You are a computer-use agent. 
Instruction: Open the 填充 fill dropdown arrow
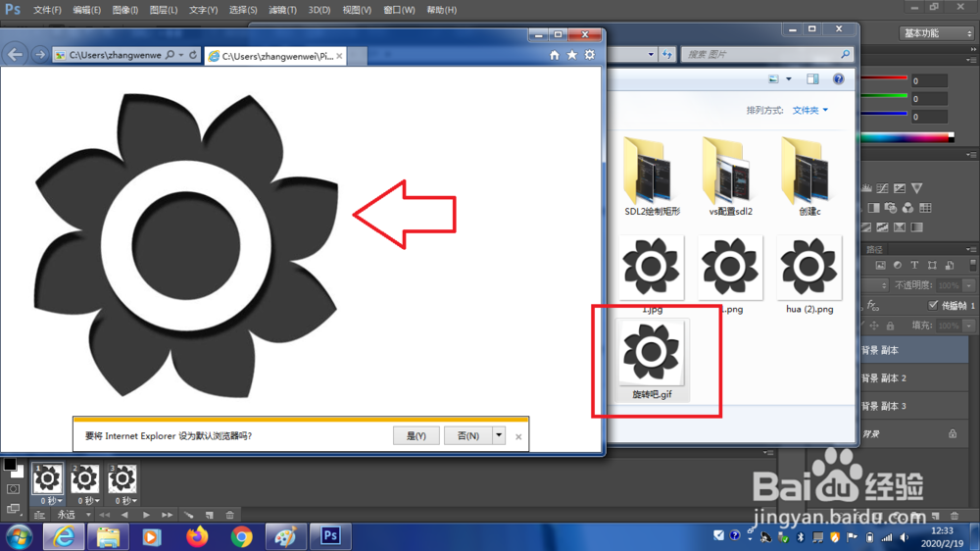click(x=969, y=326)
